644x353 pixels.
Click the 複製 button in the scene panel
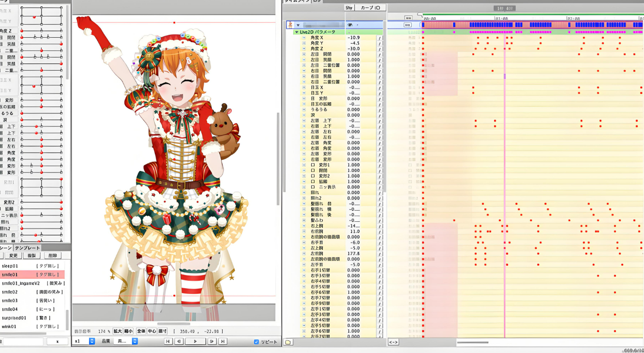(x=31, y=256)
